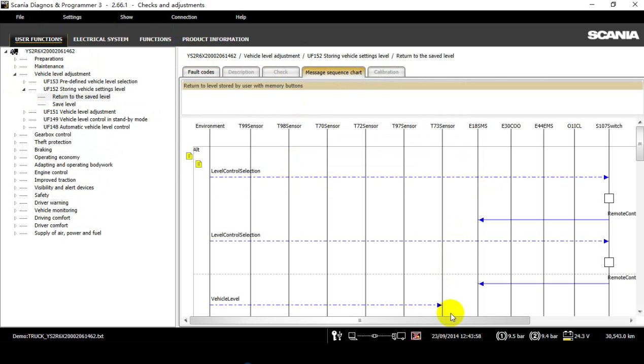Viewport: 644px width, 364px height.
Task: Click the Calibration tab
Action: pos(386,72)
